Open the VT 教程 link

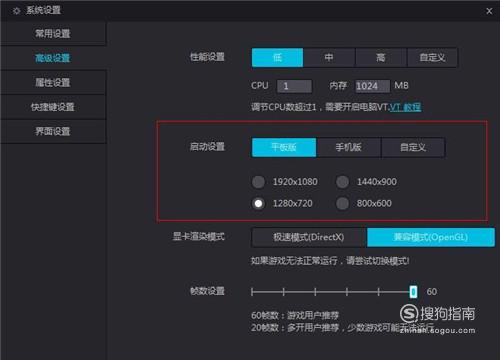(405, 107)
